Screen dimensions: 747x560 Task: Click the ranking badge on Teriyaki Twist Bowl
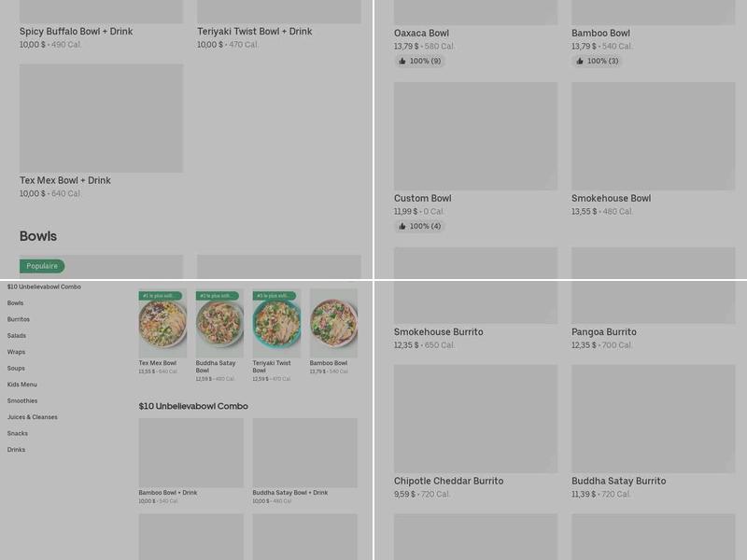click(275, 295)
